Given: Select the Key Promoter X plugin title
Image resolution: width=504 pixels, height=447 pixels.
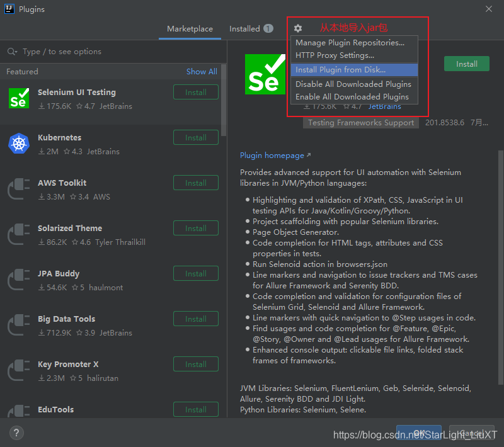Looking at the screenshot, I should [x=68, y=364].
